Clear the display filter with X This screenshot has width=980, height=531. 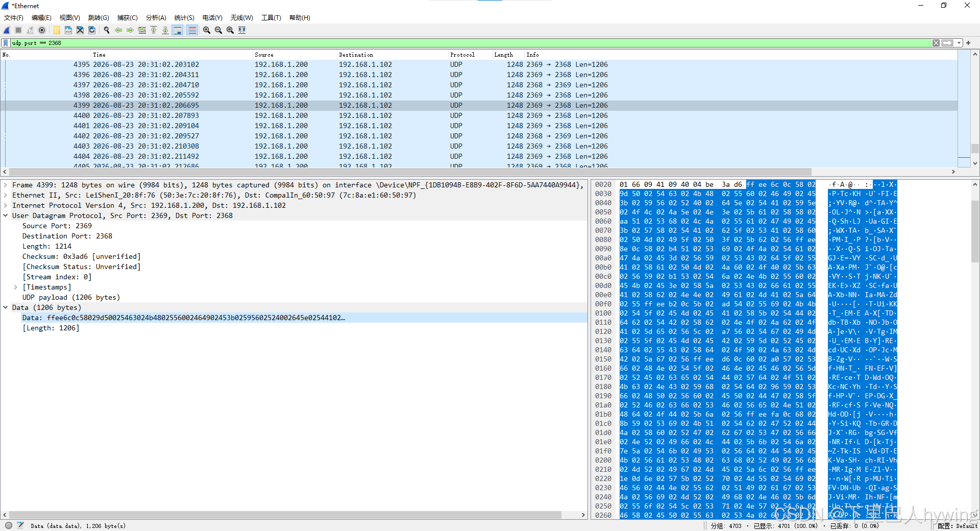(x=936, y=43)
